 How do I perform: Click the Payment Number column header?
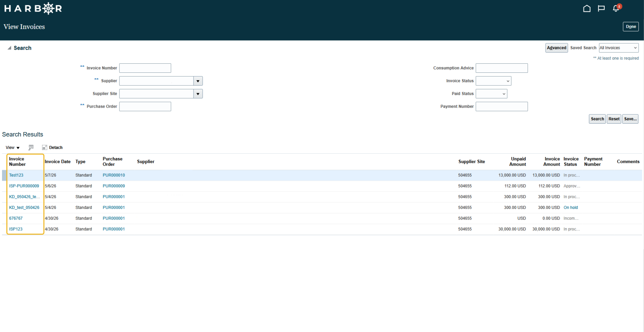(x=593, y=162)
